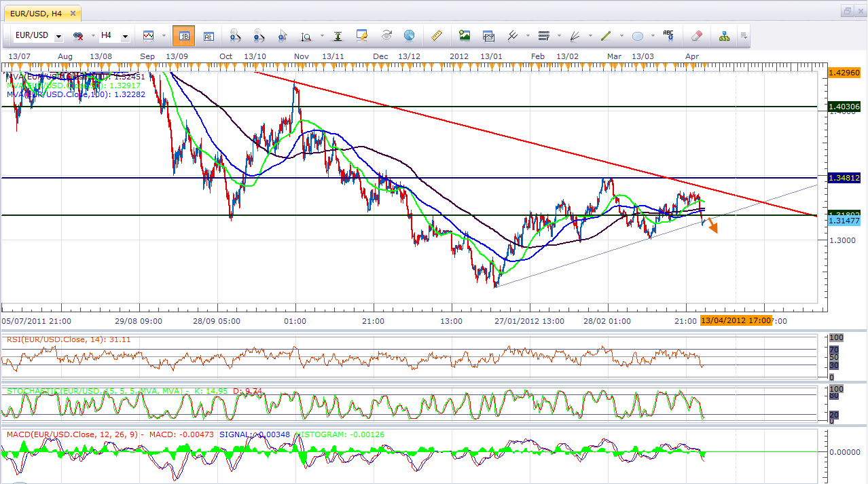Click the STOCHASTIC indicator label
This screenshot has width=868, height=484.
pyautogui.click(x=134, y=391)
